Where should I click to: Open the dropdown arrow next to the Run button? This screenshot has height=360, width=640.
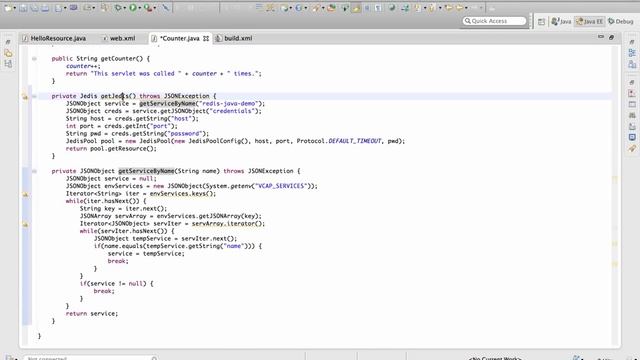pyautogui.click(x=140, y=8)
